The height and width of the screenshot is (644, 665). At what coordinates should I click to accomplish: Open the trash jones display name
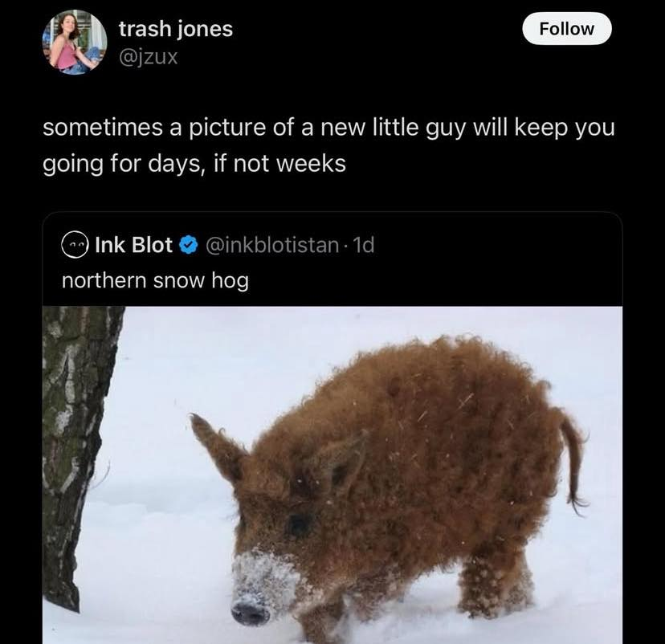pos(176,29)
